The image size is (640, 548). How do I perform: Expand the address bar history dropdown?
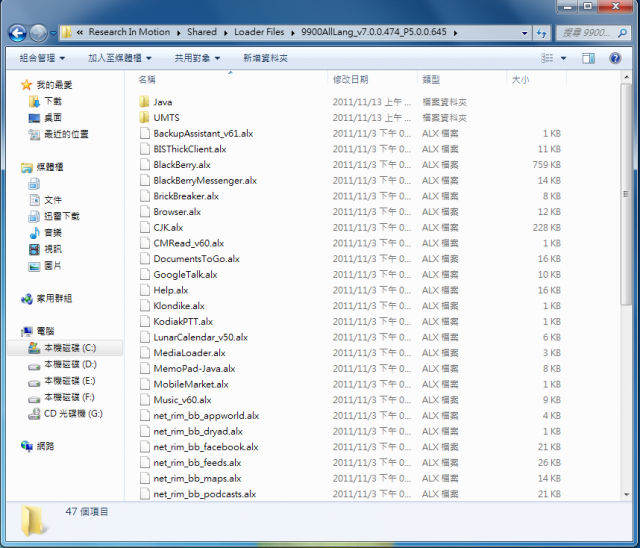tap(524, 33)
